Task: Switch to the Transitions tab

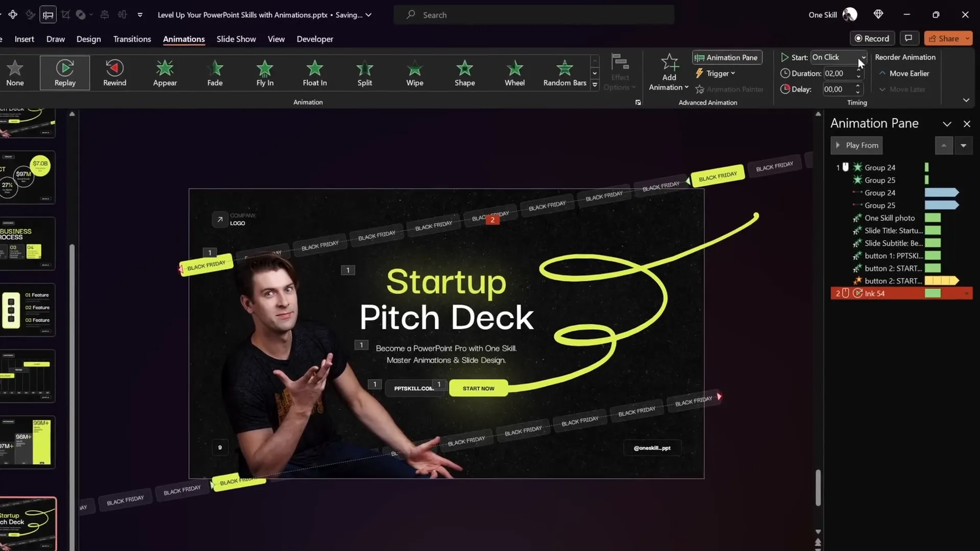Action: point(132,39)
